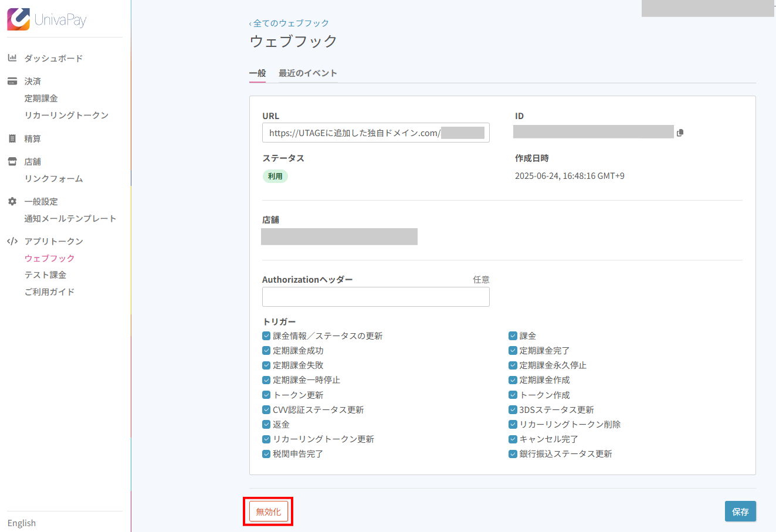Go back via 全てのウェブフック link
Image resolution: width=776 pixels, height=532 pixels.
(x=290, y=23)
